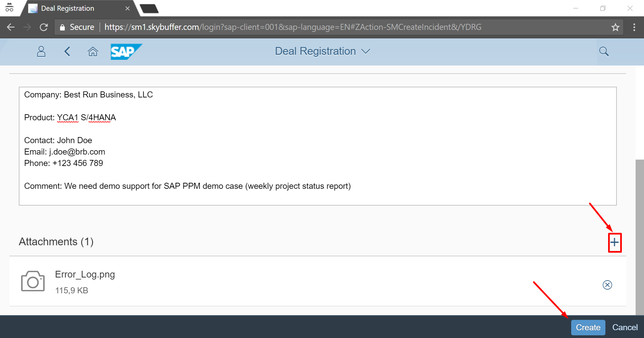Add an attachment with plus icon
644x338 pixels.
(614, 242)
